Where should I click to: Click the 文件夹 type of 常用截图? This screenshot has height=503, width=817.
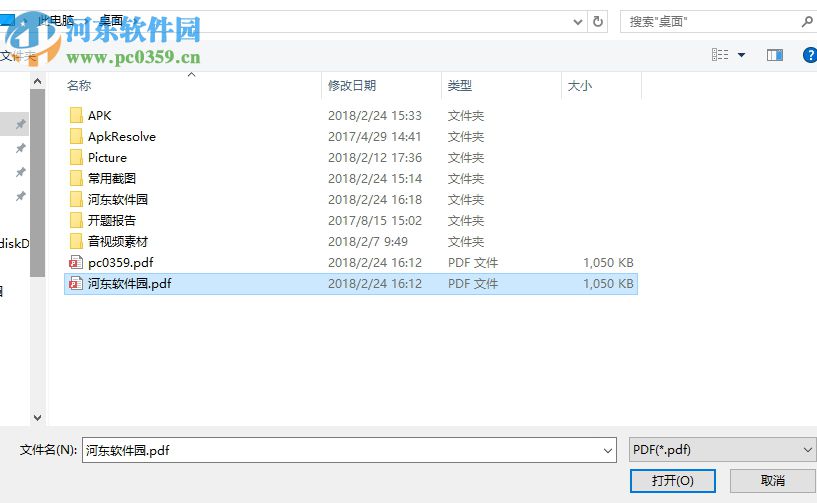[466, 178]
